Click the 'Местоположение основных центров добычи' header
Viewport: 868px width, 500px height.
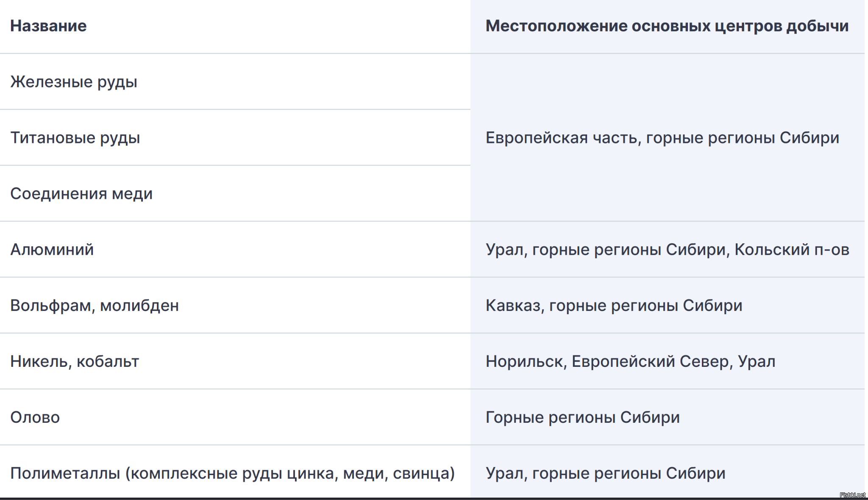[x=667, y=26]
